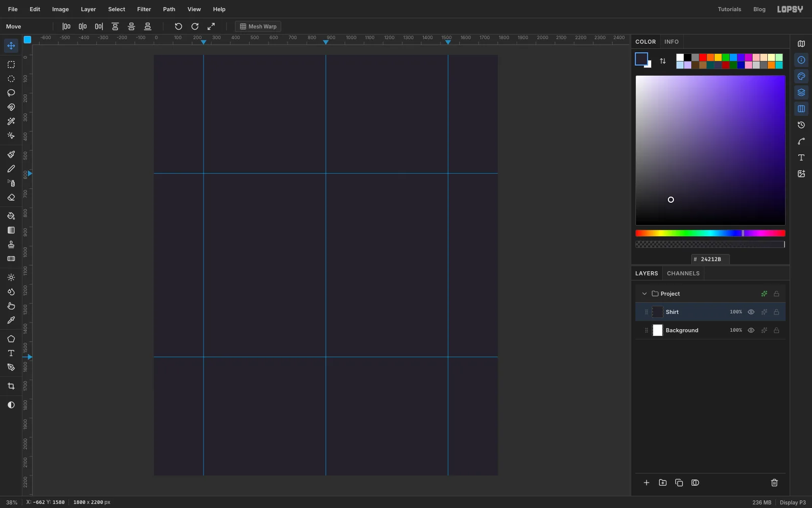Select the Crop tool
Screen dimensions: 812x508
tap(11, 387)
